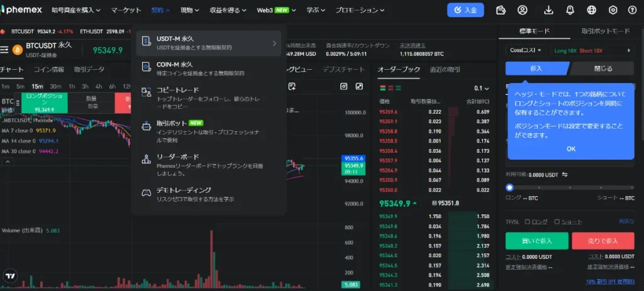The image size is (644, 291).
Task: Click the TradingView logo on chart
Action: pos(11,276)
